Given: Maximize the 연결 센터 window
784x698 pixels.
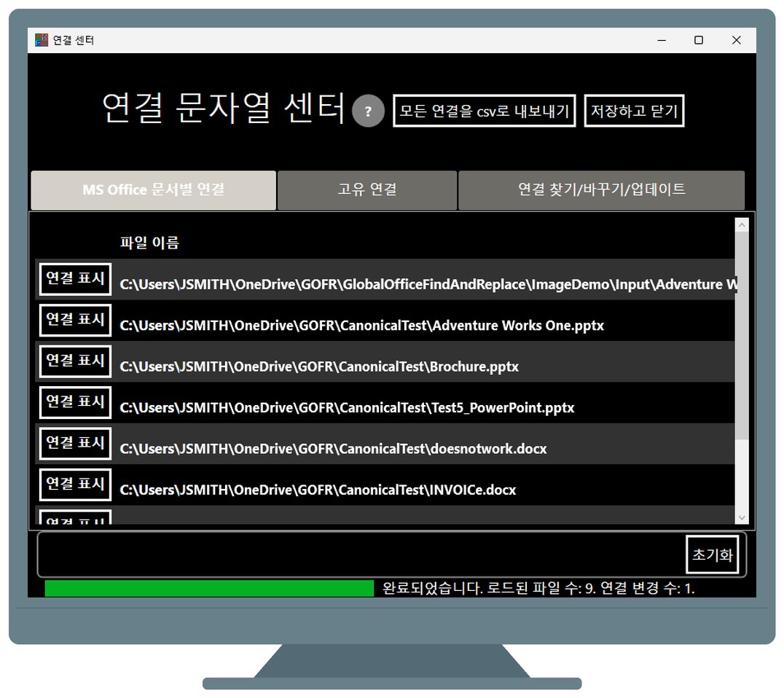Looking at the screenshot, I should [x=699, y=40].
